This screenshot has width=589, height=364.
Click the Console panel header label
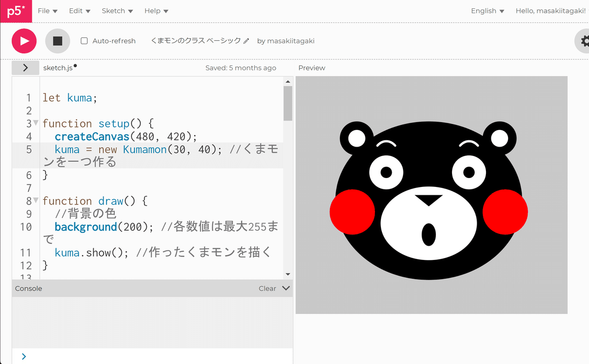(x=28, y=288)
